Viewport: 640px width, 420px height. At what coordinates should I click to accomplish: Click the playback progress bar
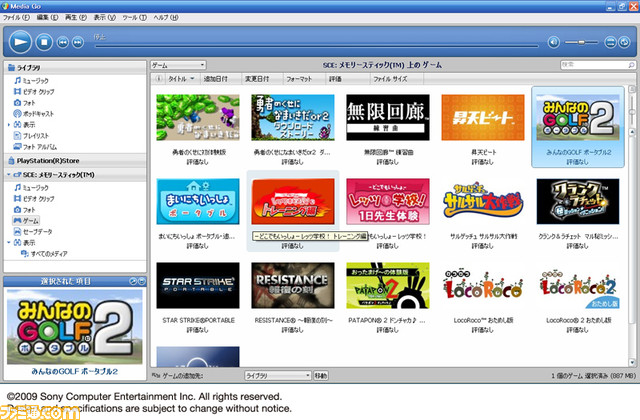tap(317, 46)
